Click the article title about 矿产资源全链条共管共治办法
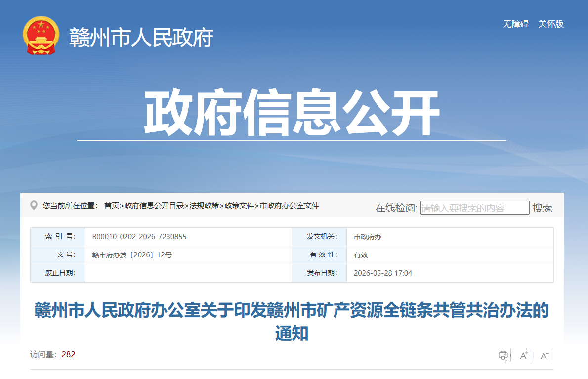This screenshot has height=379, width=588. pyautogui.click(x=292, y=322)
